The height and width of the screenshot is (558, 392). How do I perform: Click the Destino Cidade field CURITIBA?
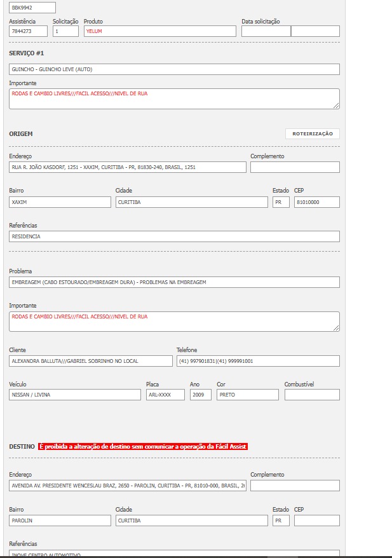[x=191, y=521]
